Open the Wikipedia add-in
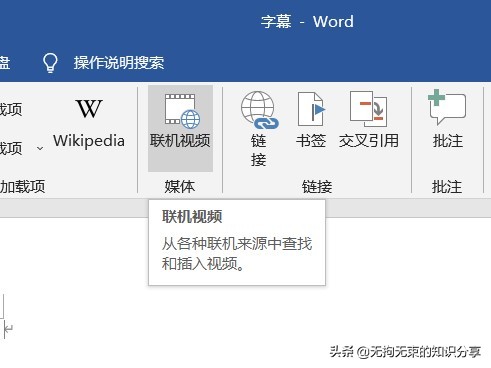The width and height of the screenshot is (491, 368). tap(89, 124)
